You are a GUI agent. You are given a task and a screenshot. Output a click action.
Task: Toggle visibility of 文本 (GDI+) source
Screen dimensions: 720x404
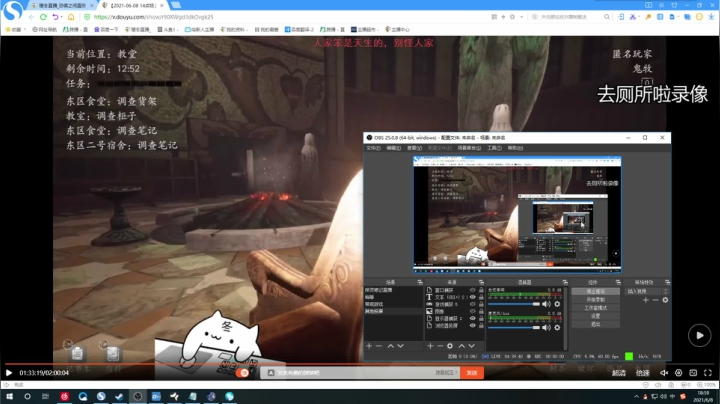coord(472,297)
